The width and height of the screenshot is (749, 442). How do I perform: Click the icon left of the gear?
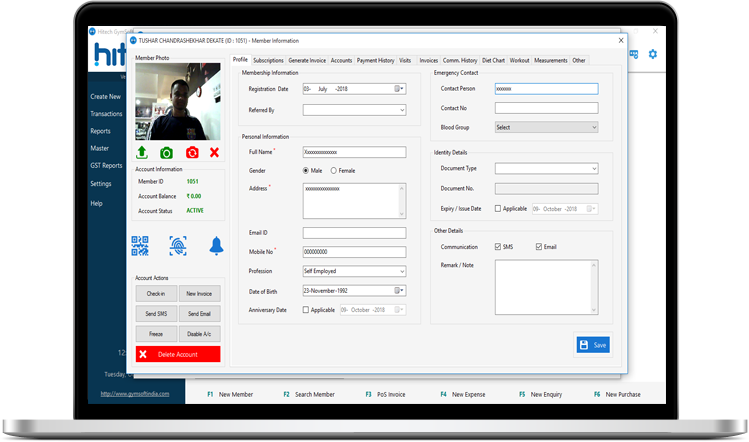pyautogui.click(x=634, y=54)
